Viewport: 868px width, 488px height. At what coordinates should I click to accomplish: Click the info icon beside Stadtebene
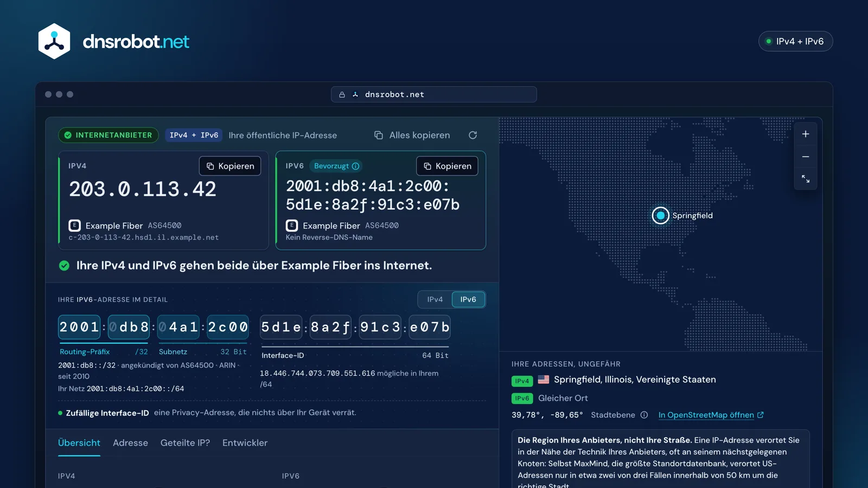click(644, 415)
